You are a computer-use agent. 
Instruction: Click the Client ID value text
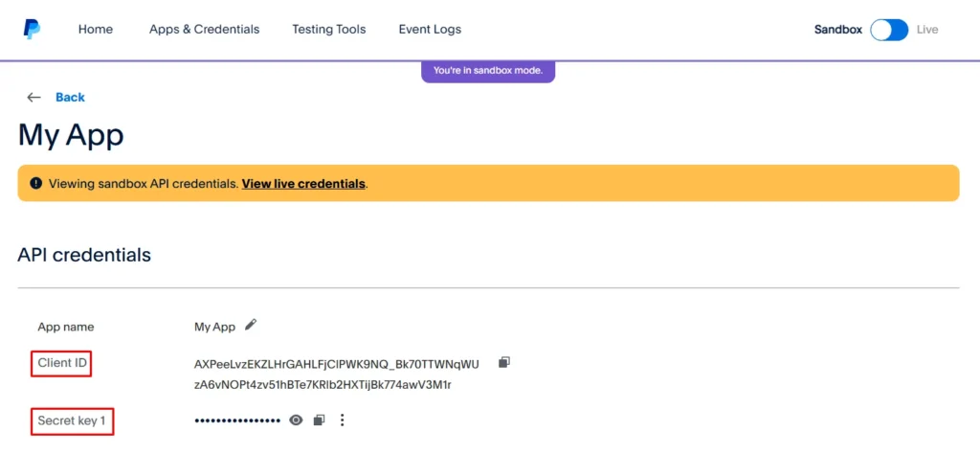point(336,364)
